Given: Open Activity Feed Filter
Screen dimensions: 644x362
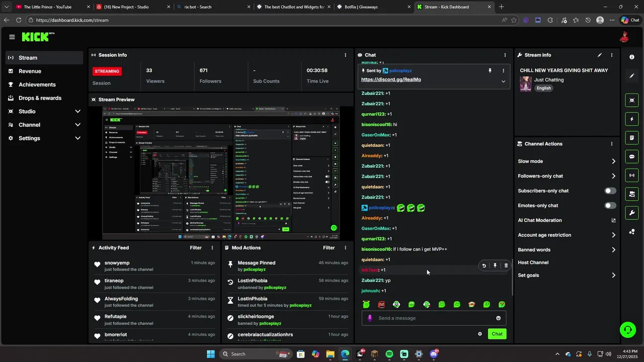Looking at the screenshot, I should click(x=196, y=248).
